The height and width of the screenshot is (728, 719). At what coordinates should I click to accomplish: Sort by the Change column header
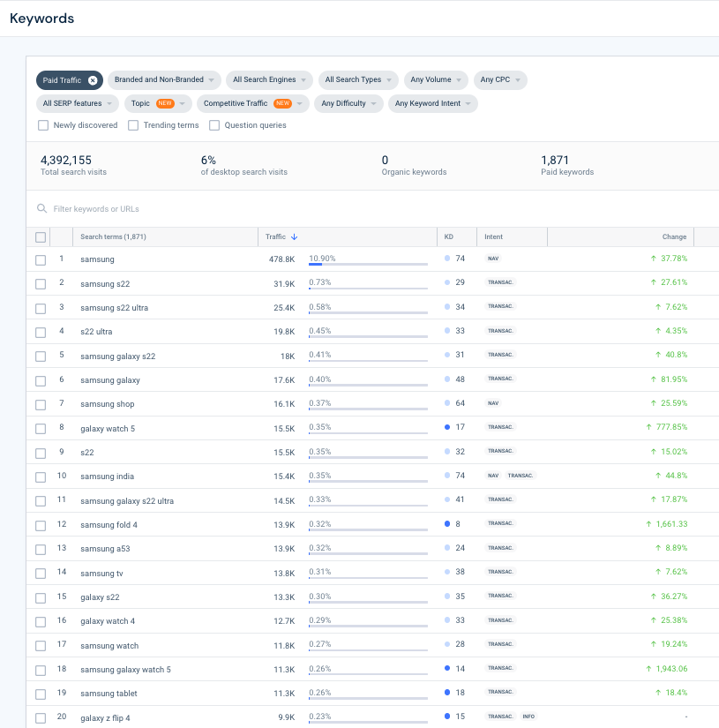click(674, 236)
